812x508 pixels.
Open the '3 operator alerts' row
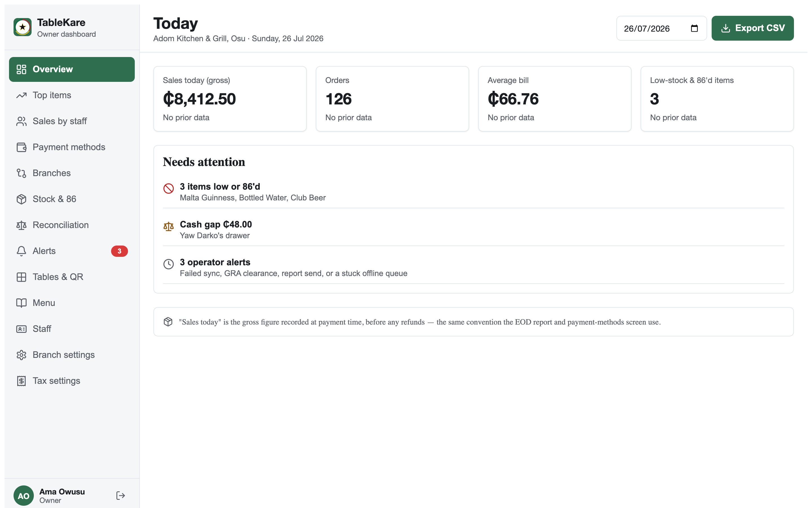(x=473, y=268)
